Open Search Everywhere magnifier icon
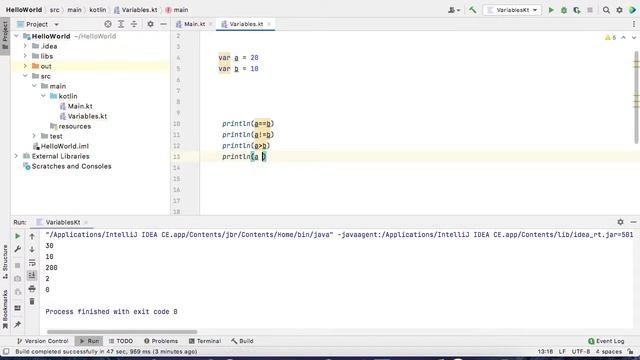640x360 pixels. pyautogui.click(x=606, y=10)
